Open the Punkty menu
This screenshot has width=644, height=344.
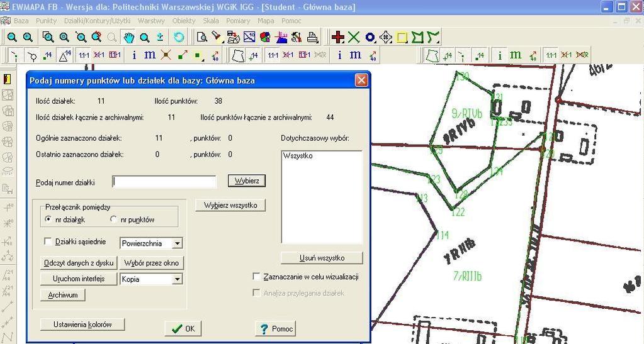[47, 21]
